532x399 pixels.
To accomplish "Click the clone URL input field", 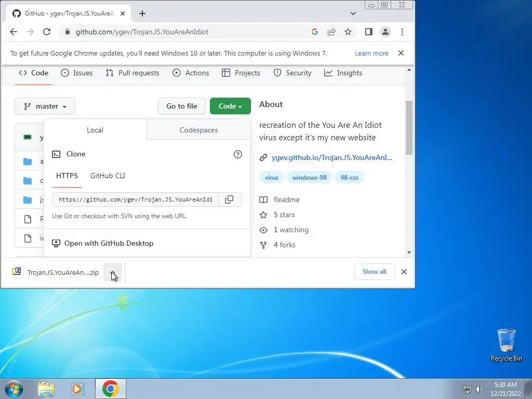I will [x=136, y=199].
